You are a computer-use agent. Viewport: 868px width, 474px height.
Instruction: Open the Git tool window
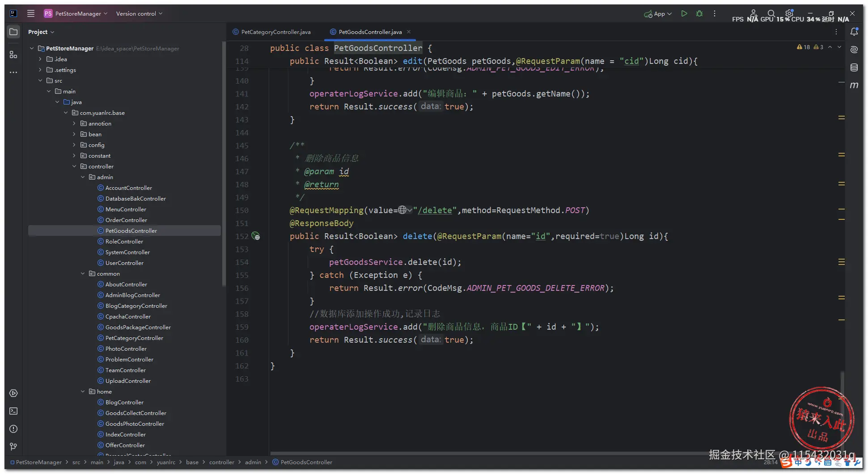coord(13,447)
